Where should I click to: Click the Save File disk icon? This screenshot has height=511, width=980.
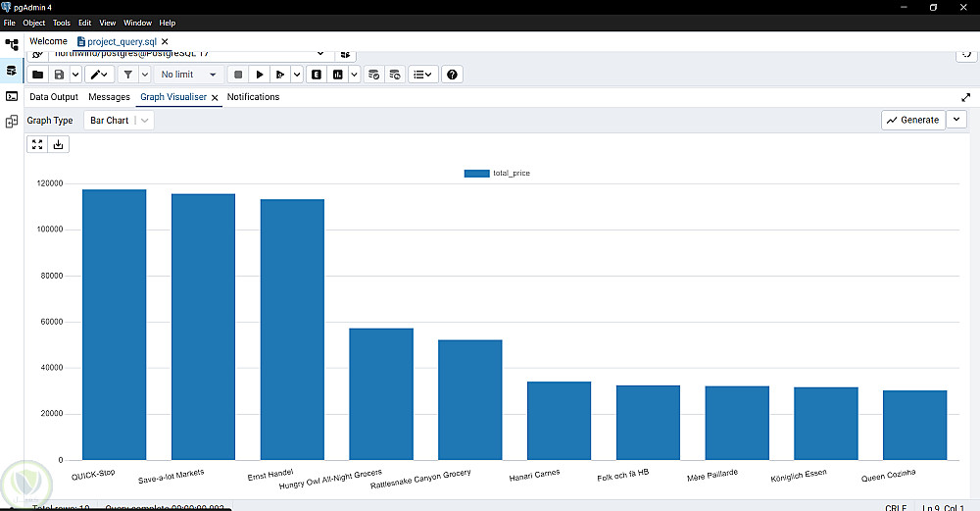[59, 75]
